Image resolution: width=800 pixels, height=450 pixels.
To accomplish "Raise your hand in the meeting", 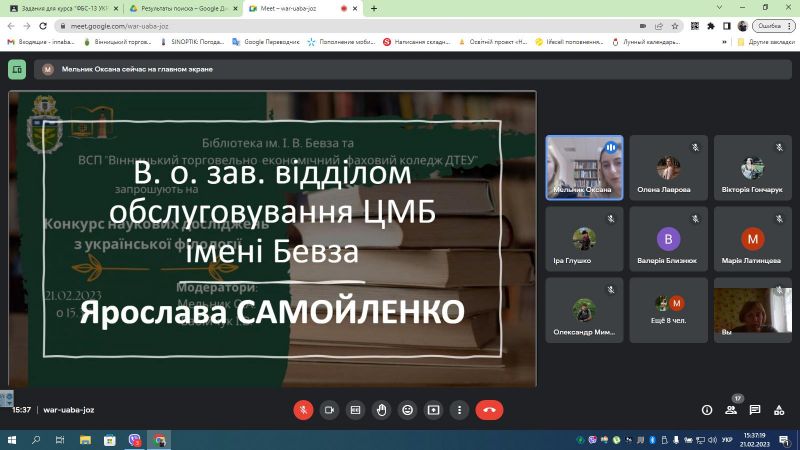I will click(381, 410).
